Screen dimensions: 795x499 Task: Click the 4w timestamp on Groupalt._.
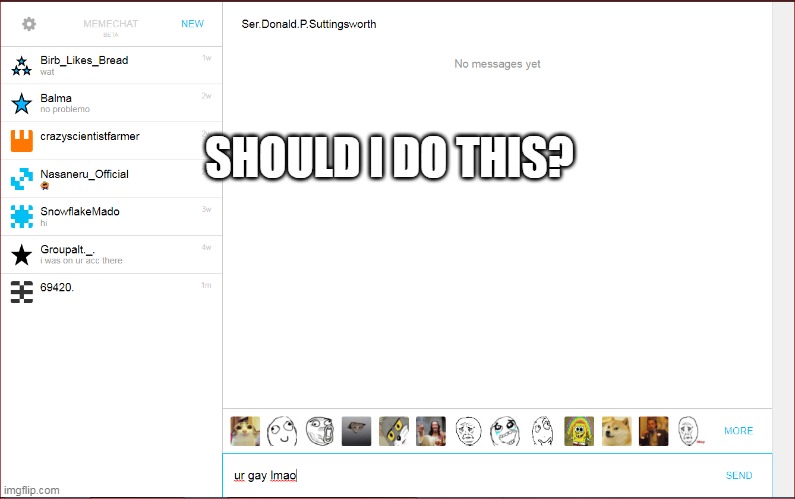point(206,247)
